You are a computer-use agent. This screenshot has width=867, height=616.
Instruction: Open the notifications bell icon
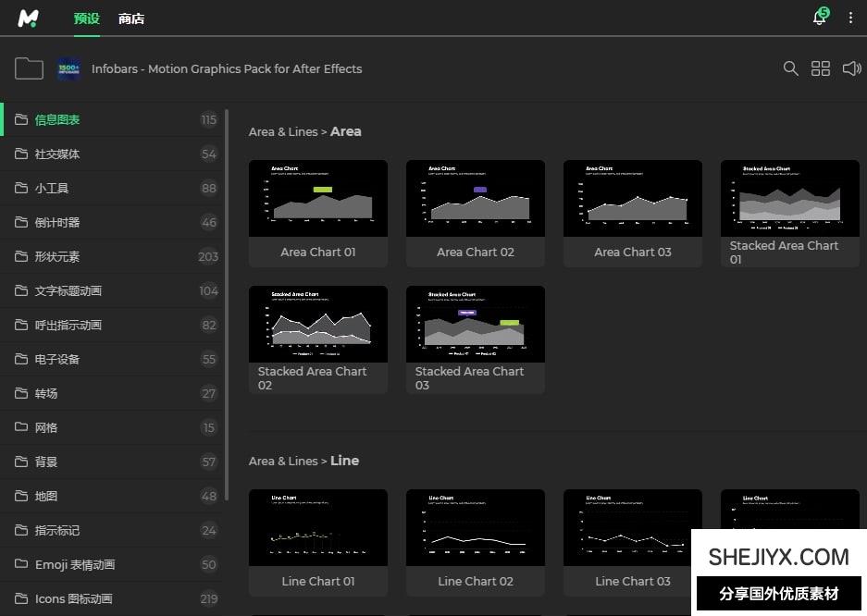coord(819,18)
